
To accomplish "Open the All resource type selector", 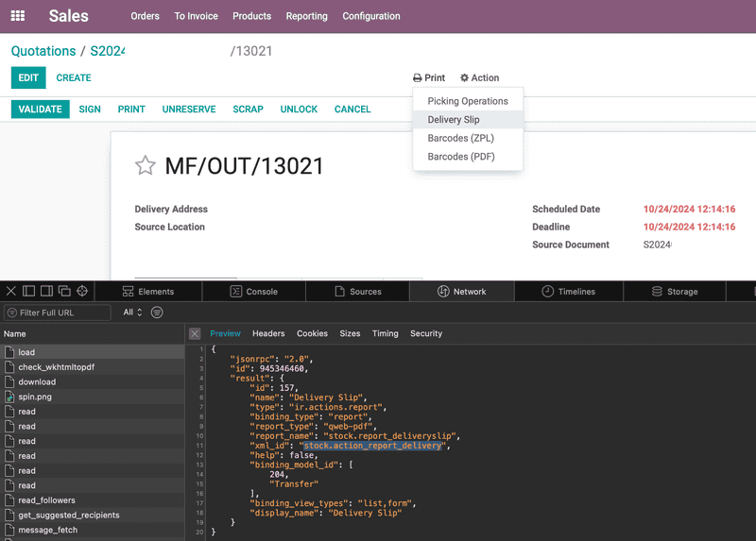I will 132,313.
